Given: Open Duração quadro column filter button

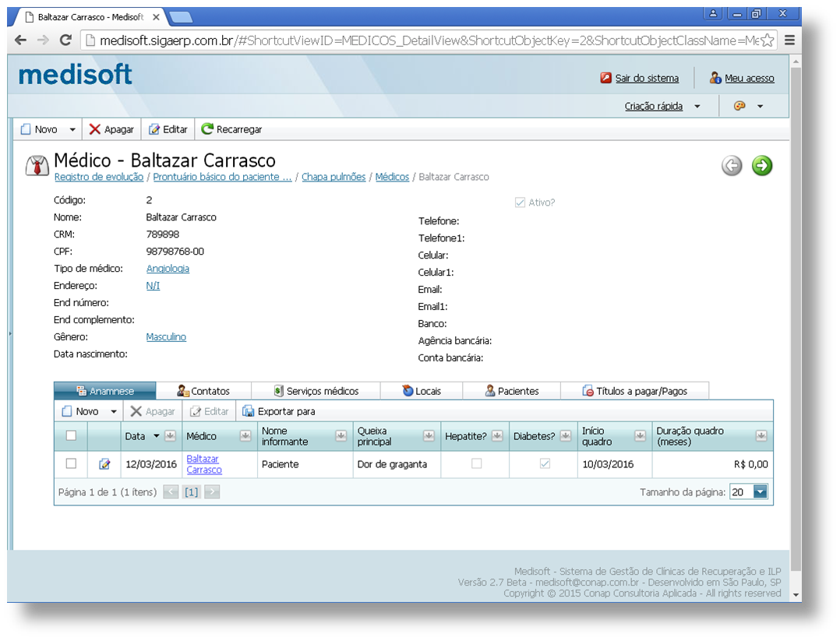Looking at the screenshot, I should click(x=761, y=436).
